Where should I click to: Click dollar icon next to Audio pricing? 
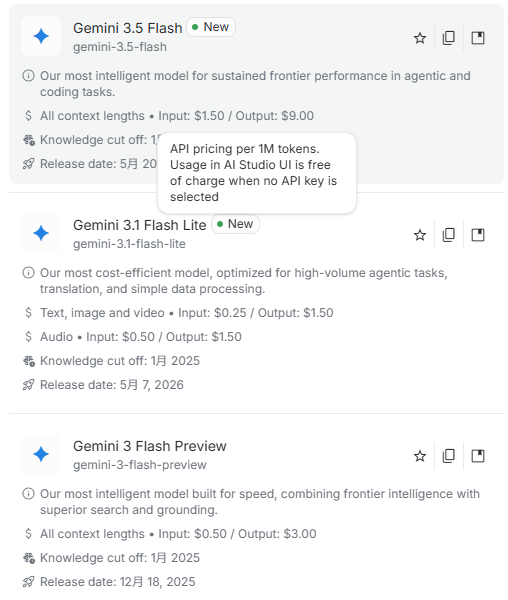click(28, 337)
